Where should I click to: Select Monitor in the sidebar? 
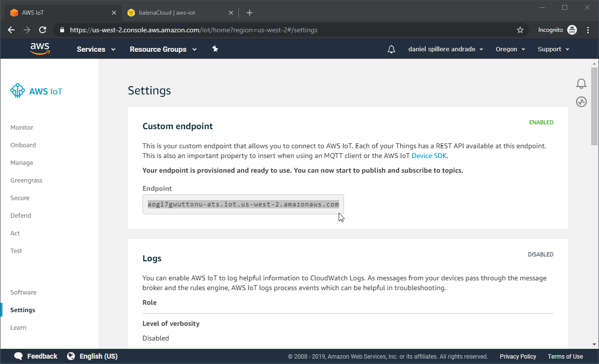[22, 128]
